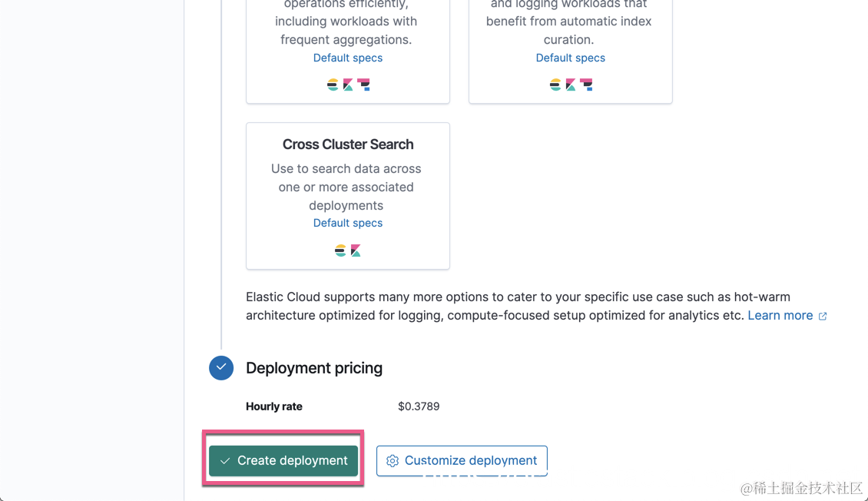
Task: Click Kibana icon in index curation card
Action: pos(571,85)
